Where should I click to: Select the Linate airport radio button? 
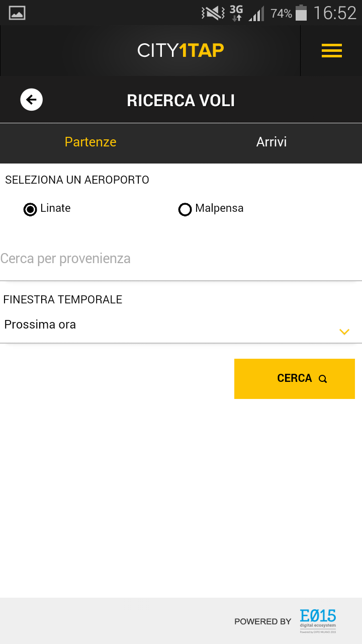pyautogui.click(x=30, y=209)
